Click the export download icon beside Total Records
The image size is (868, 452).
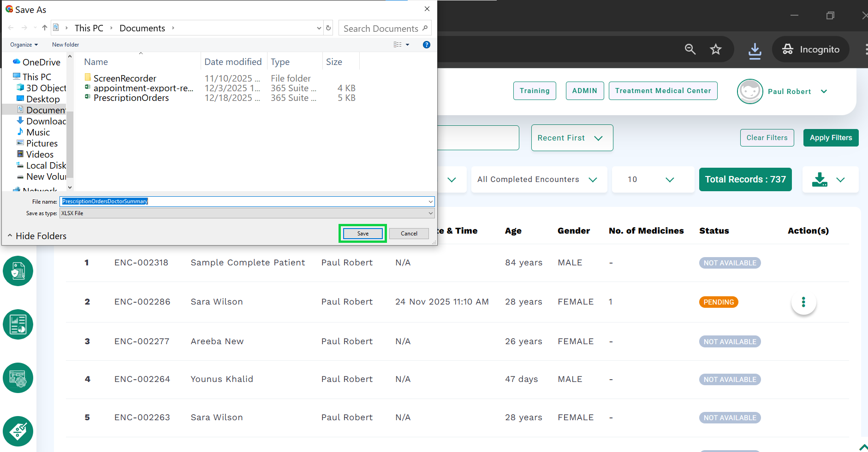coord(820,180)
